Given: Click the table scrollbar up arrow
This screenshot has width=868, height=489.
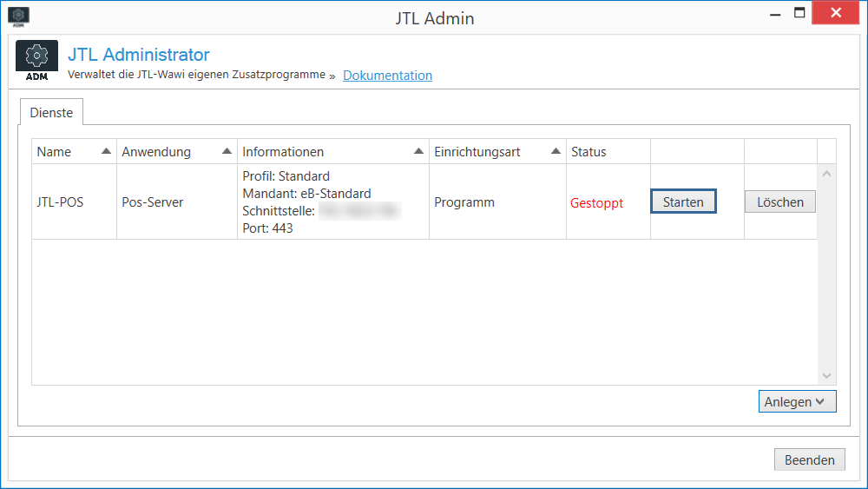Looking at the screenshot, I should tap(826, 175).
